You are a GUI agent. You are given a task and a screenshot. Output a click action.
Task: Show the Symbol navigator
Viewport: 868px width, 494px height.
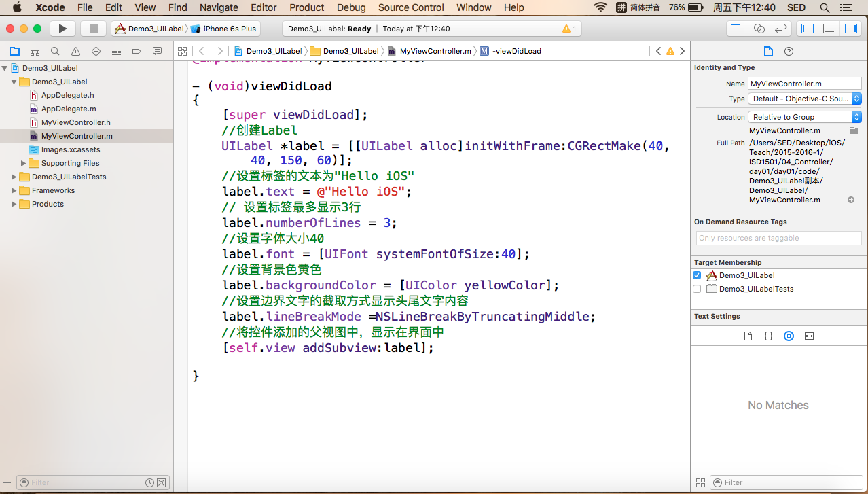[35, 51]
